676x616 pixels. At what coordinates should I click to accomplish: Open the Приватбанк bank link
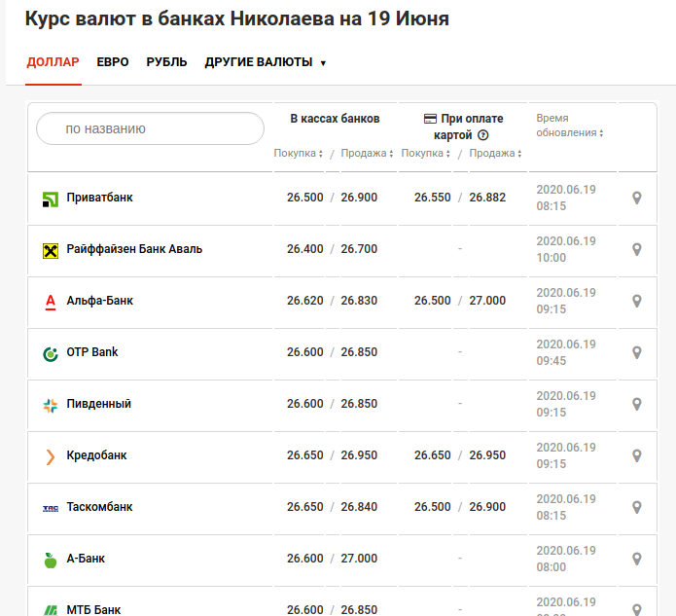[x=99, y=198]
